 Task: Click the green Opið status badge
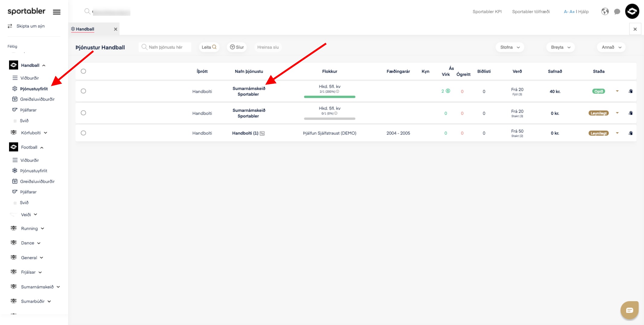pyautogui.click(x=598, y=91)
